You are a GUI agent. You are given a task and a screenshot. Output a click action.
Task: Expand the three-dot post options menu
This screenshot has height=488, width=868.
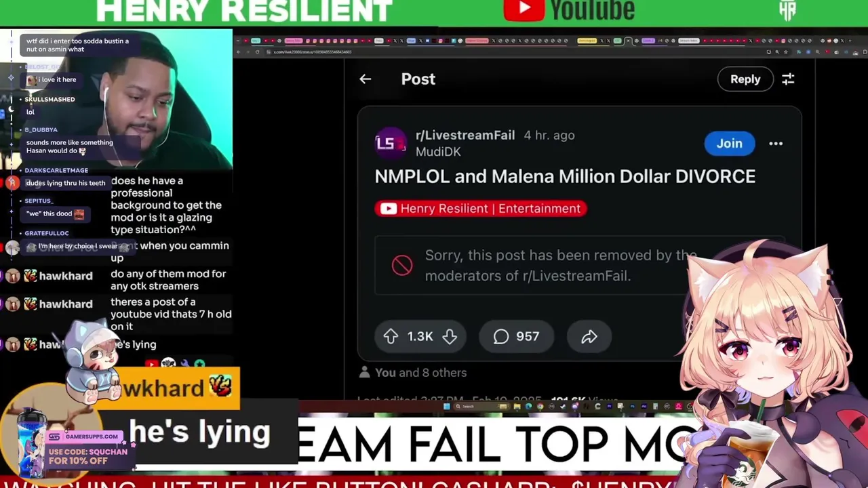click(x=776, y=143)
